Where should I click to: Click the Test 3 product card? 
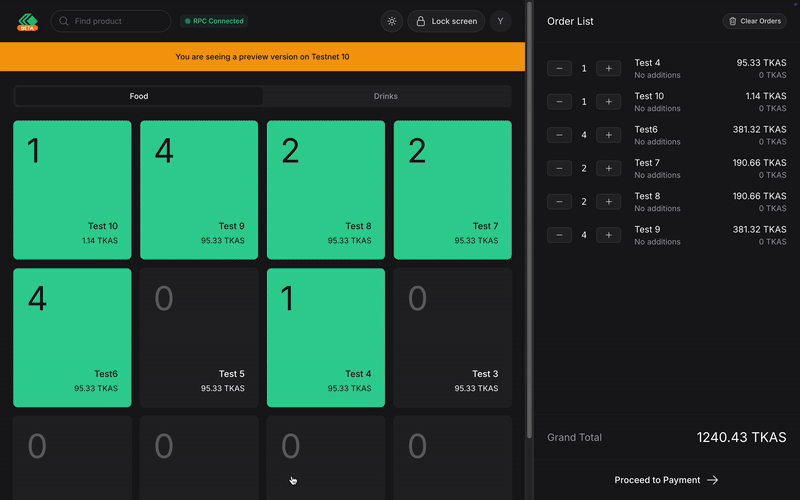point(452,337)
